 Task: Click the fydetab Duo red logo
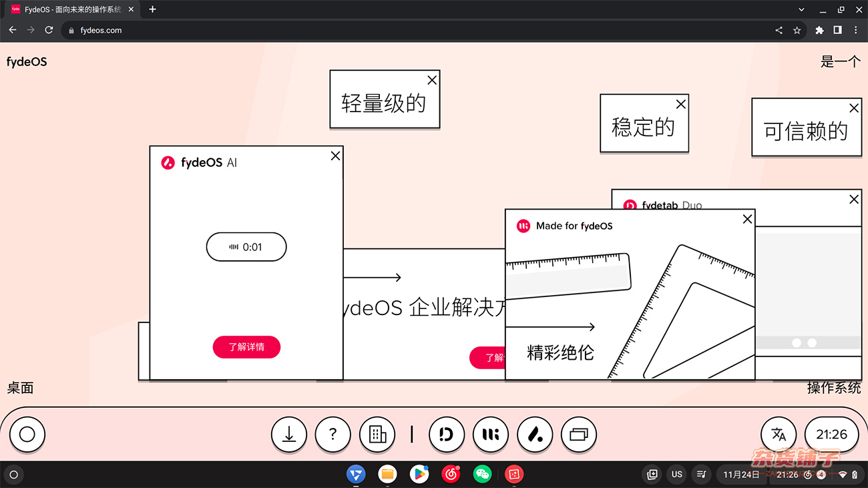(x=630, y=205)
